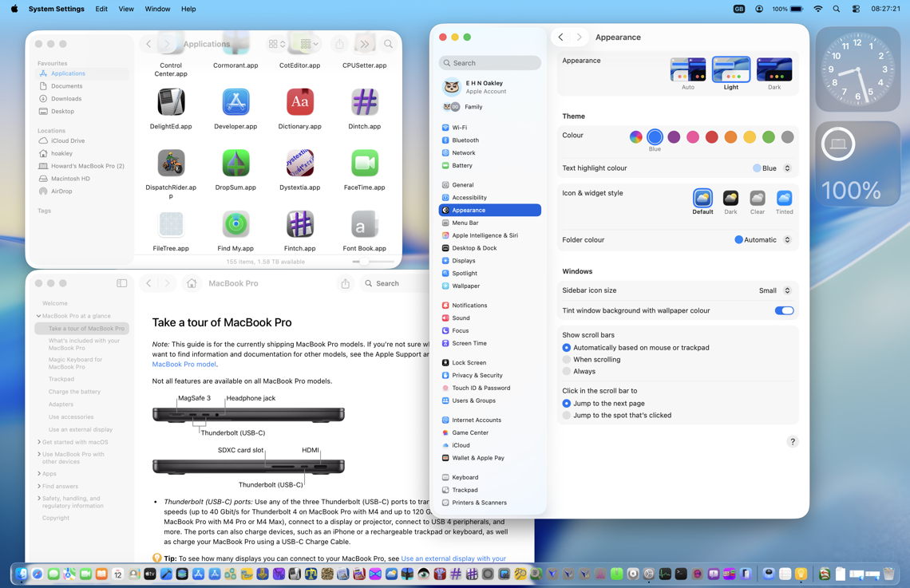Click the Wi-Fi icon in the menu bar
910x588 pixels.
click(x=817, y=9)
